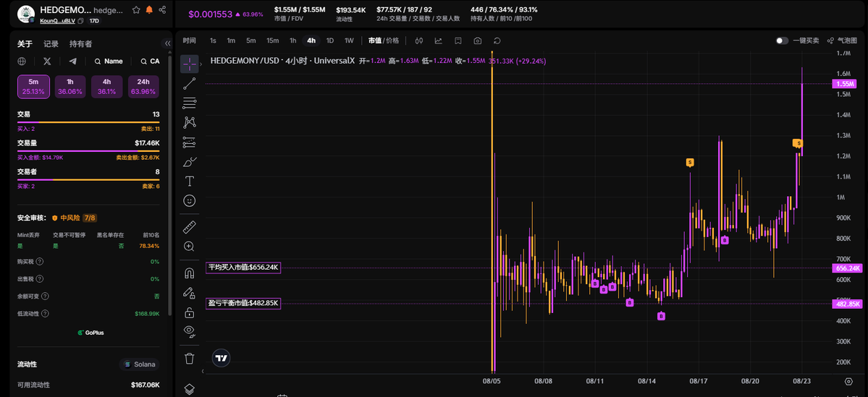Open the Telegram paper-plane link

[72, 61]
